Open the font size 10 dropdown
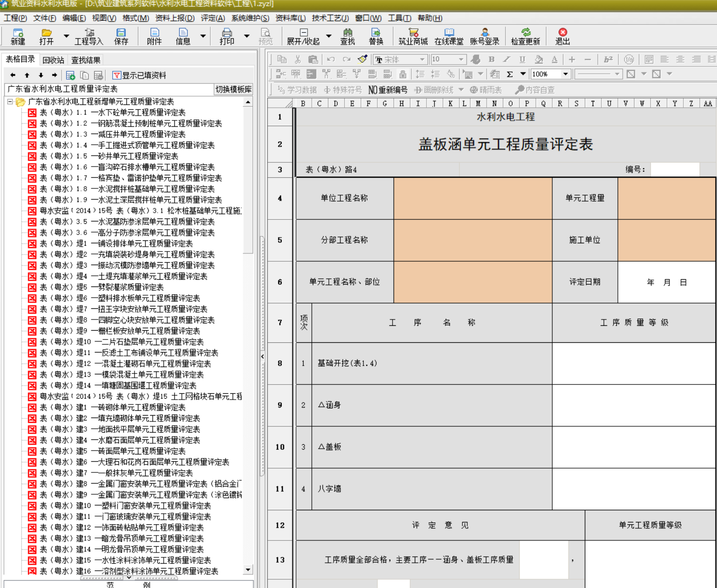Screen dimensions: 717x588 [x=461, y=59]
